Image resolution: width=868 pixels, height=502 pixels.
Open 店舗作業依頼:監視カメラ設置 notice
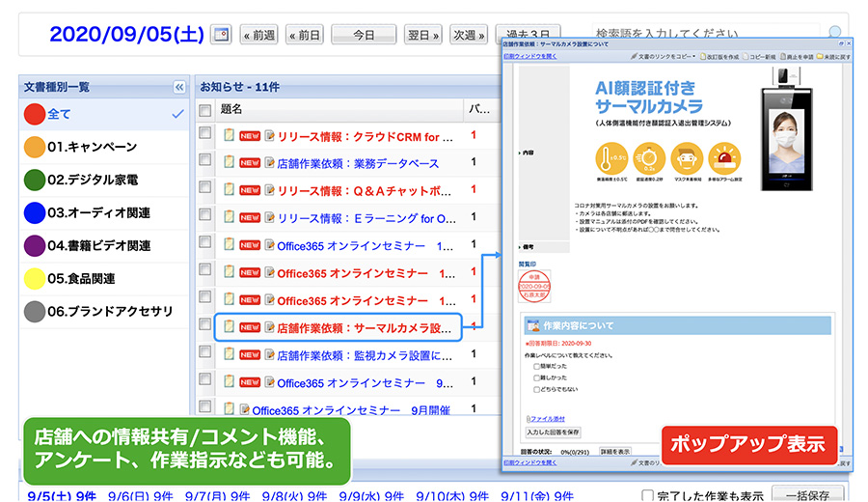[x=365, y=355]
